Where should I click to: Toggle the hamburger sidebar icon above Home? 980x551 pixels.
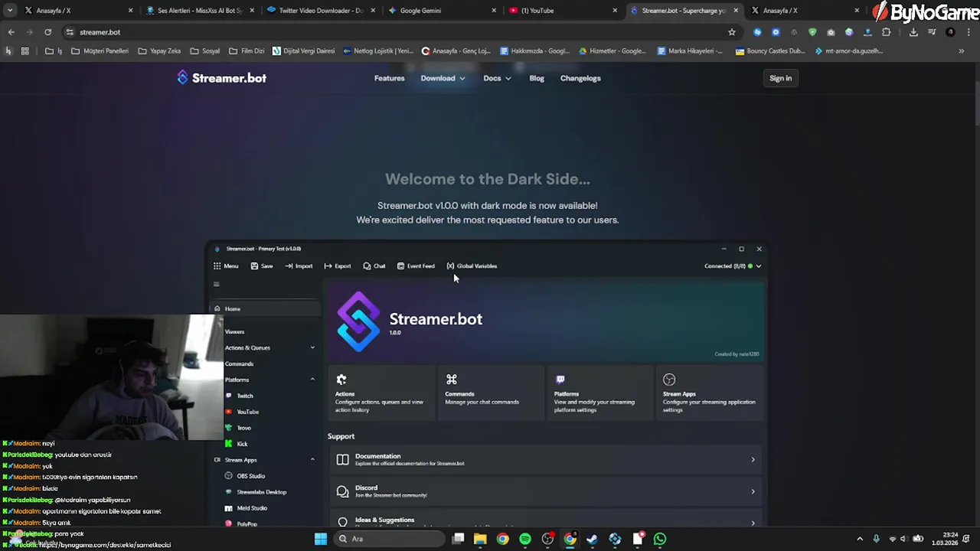coord(216,285)
